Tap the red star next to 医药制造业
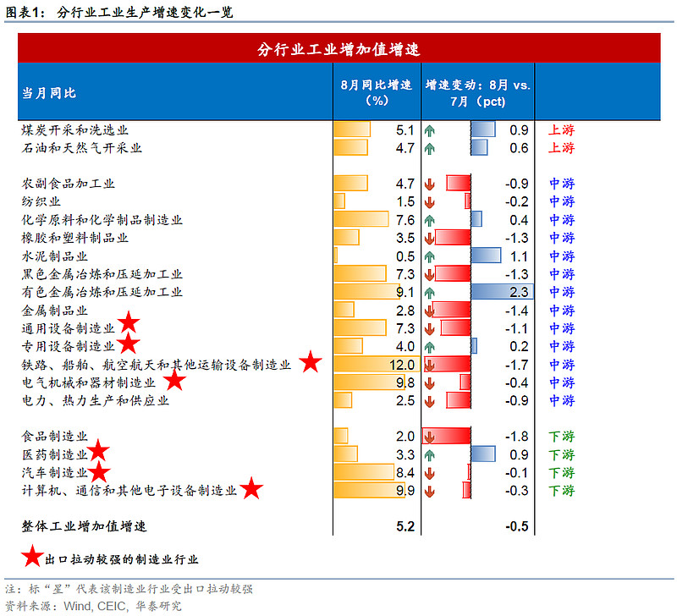The height and width of the screenshot is (616, 677). 100,452
